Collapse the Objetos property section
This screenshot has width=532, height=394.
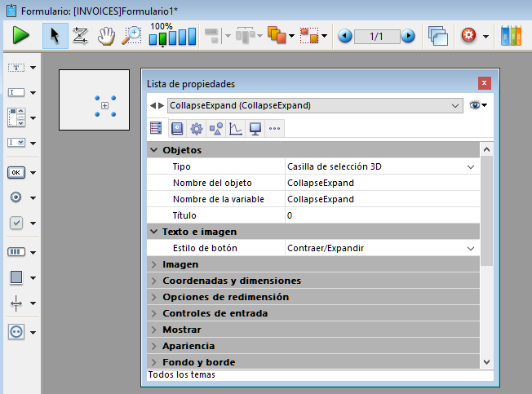155,150
